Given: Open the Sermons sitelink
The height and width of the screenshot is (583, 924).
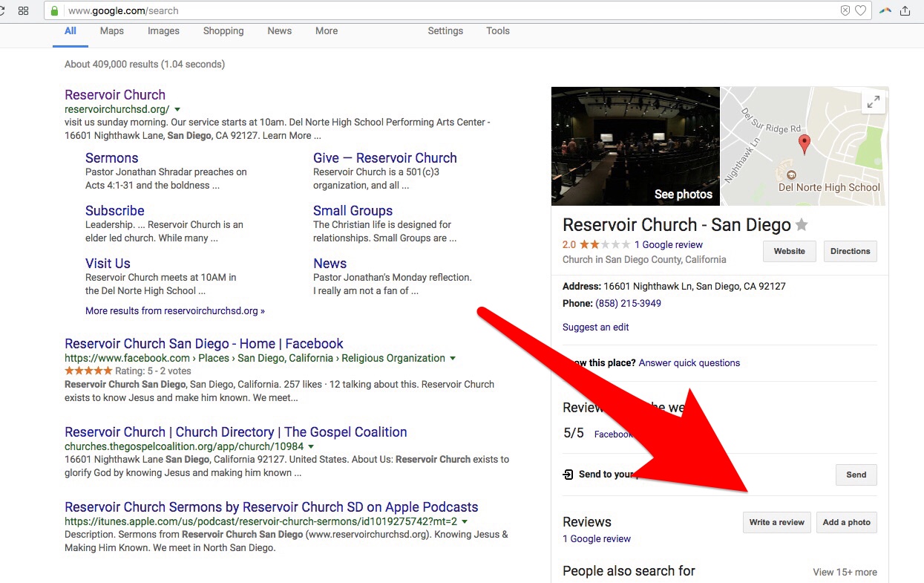Looking at the screenshot, I should [112, 158].
